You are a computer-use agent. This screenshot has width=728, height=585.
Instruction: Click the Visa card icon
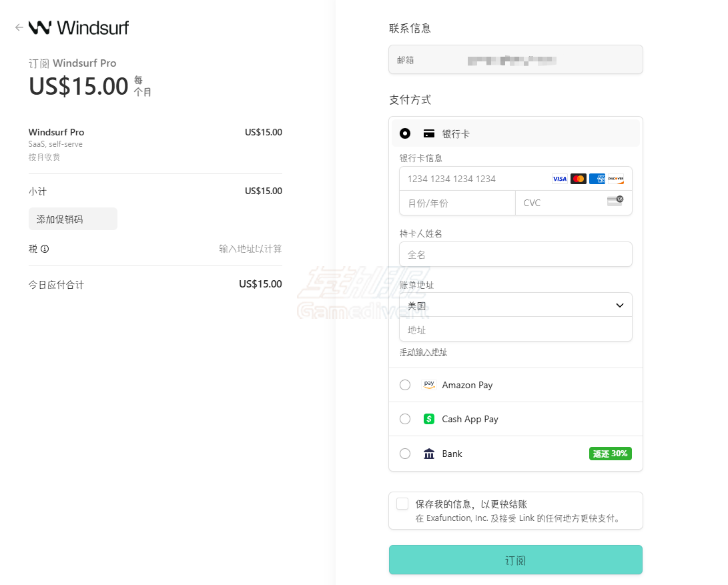pyautogui.click(x=559, y=179)
